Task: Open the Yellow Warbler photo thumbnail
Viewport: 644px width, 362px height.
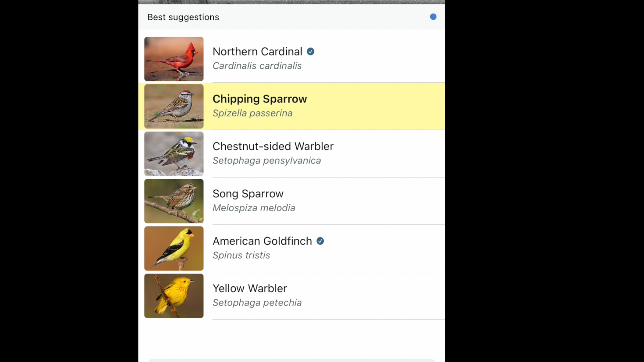Action: click(x=174, y=296)
